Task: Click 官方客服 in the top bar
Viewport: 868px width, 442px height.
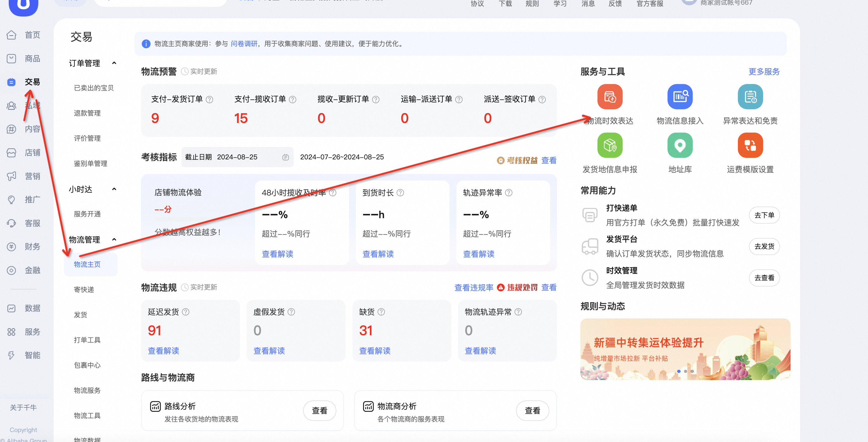Action: click(649, 4)
